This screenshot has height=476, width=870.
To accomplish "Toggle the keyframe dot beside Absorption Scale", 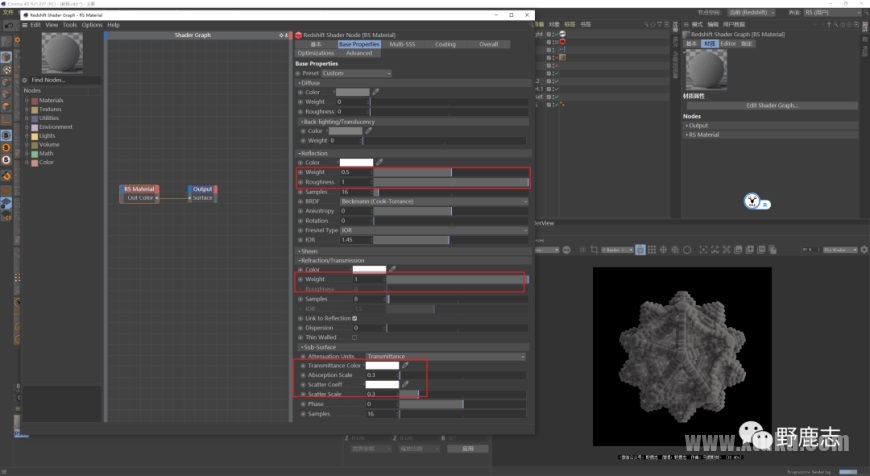I will (303, 375).
